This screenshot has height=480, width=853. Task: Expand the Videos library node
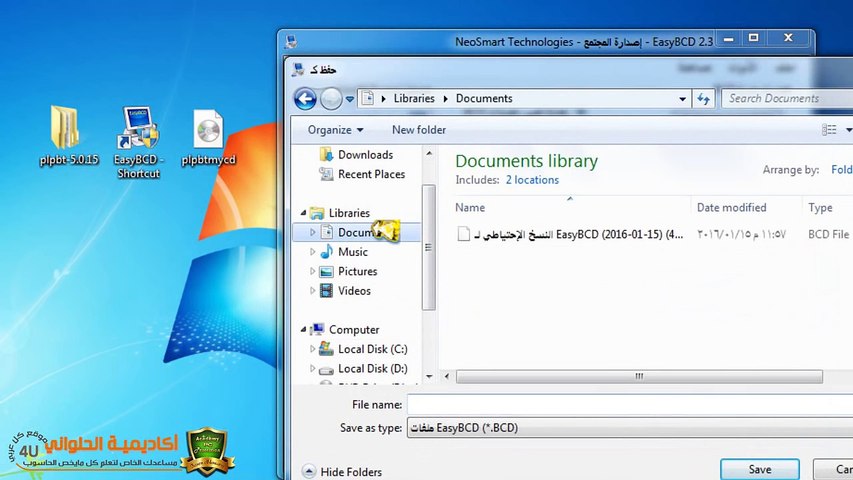pyautogui.click(x=312, y=291)
